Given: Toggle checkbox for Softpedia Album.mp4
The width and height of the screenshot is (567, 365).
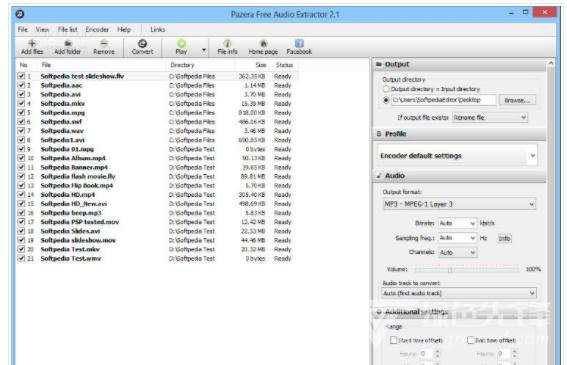Looking at the screenshot, I should (21, 158).
